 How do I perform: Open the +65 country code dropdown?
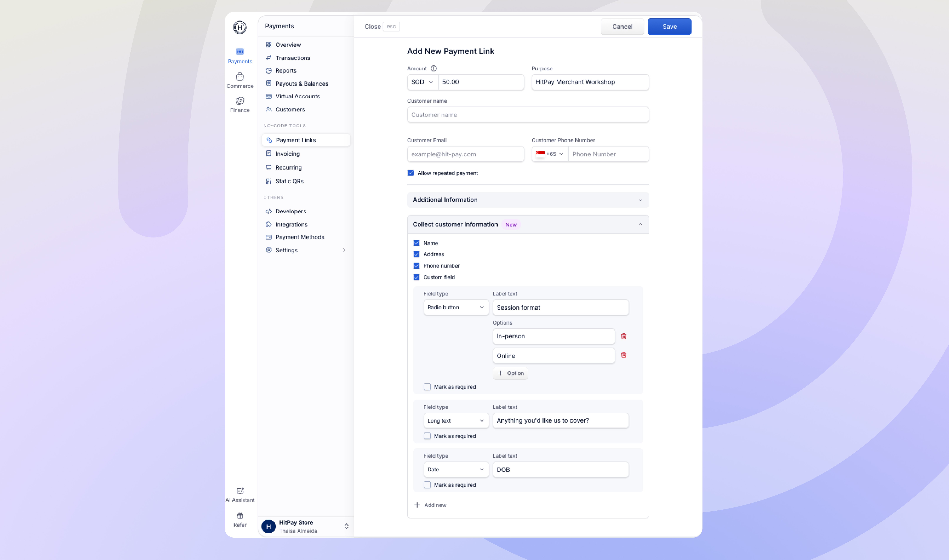(x=550, y=154)
